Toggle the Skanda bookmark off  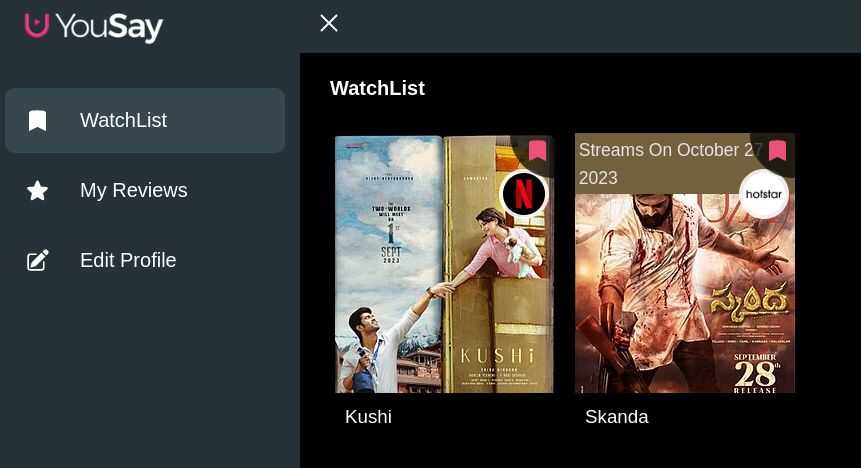click(x=777, y=150)
